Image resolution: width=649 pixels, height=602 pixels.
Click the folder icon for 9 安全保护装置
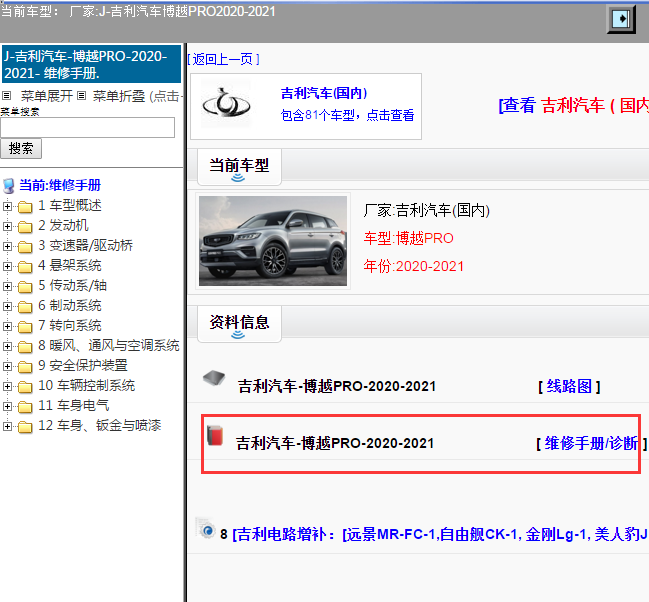[x=25, y=366]
